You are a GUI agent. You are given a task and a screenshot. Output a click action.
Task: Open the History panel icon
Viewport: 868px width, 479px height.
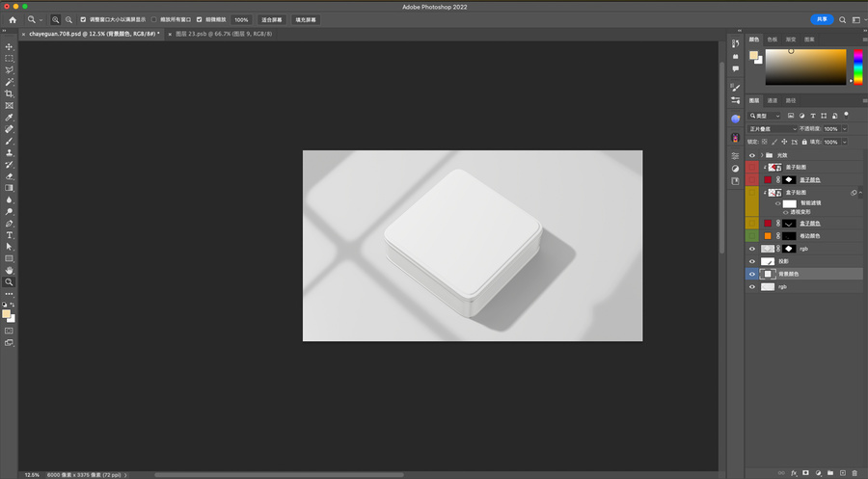(x=735, y=43)
